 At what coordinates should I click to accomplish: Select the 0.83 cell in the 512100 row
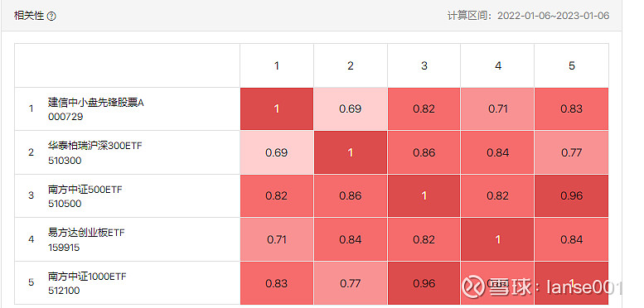[x=277, y=283]
